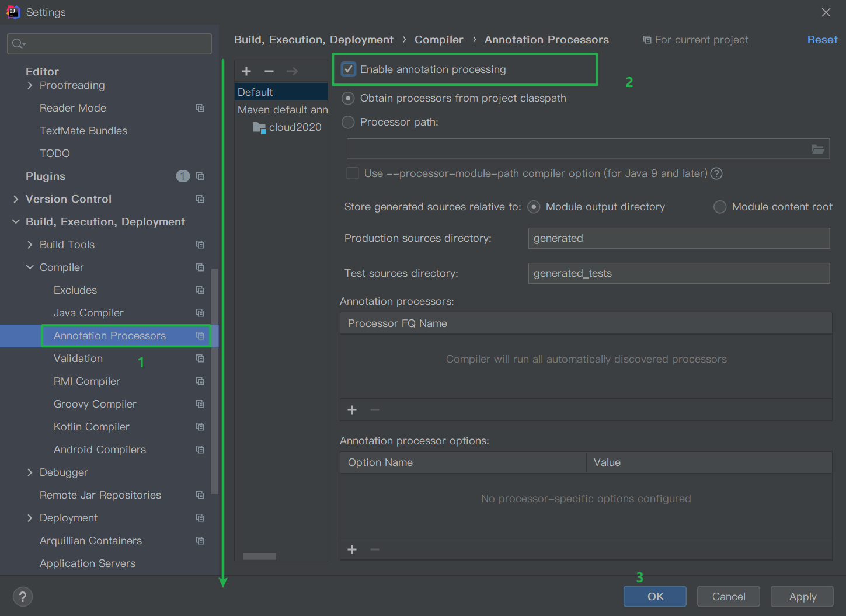
Task: Open the TextMate Bundles page
Action: [x=83, y=131]
